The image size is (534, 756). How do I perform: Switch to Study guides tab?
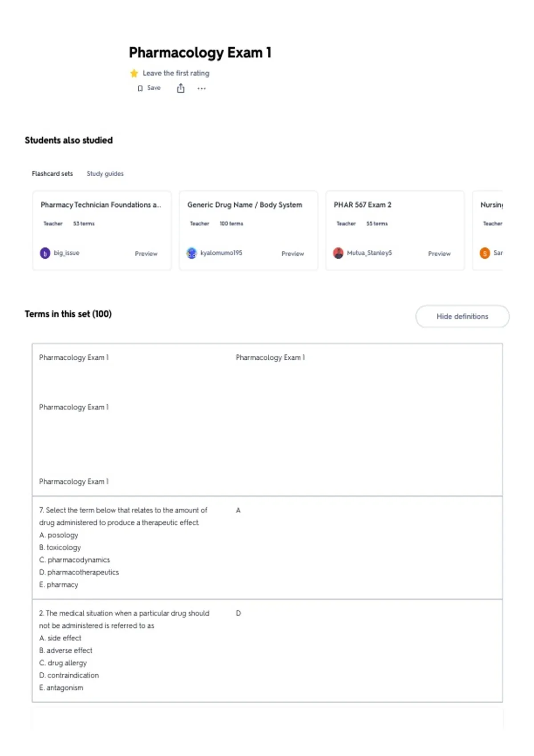pos(105,173)
